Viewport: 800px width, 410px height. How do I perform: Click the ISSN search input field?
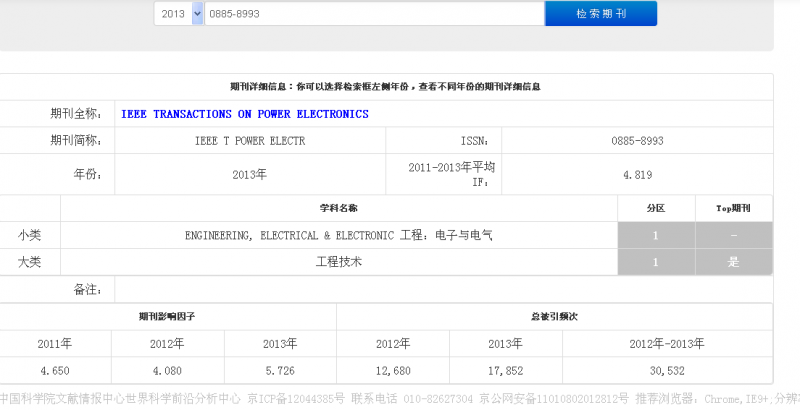tap(374, 14)
